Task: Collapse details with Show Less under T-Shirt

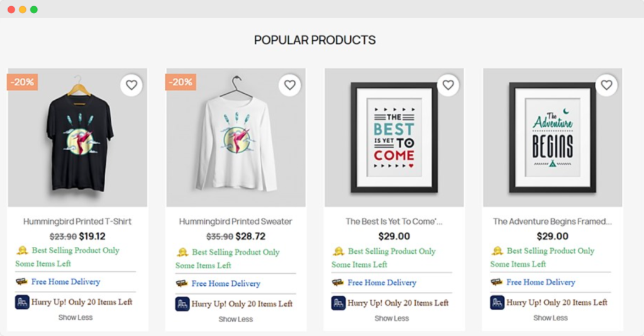Action: [x=75, y=317]
